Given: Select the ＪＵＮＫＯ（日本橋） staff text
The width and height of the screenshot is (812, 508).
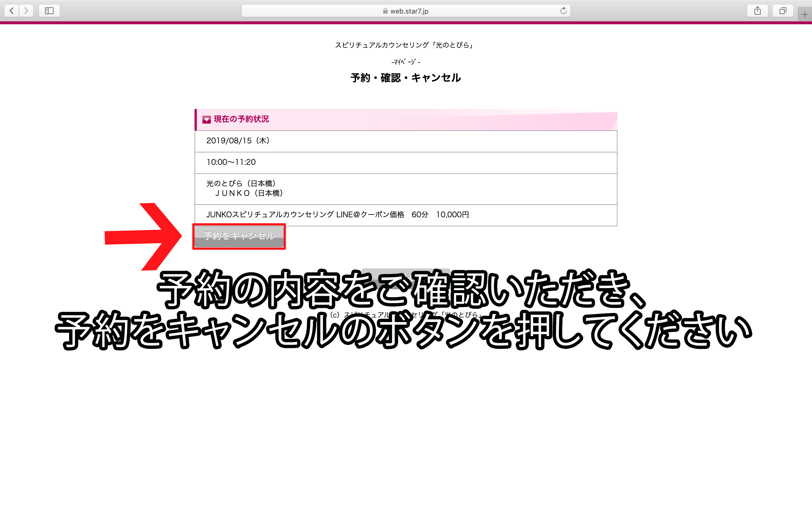Looking at the screenshot, I should click(249, 193).
